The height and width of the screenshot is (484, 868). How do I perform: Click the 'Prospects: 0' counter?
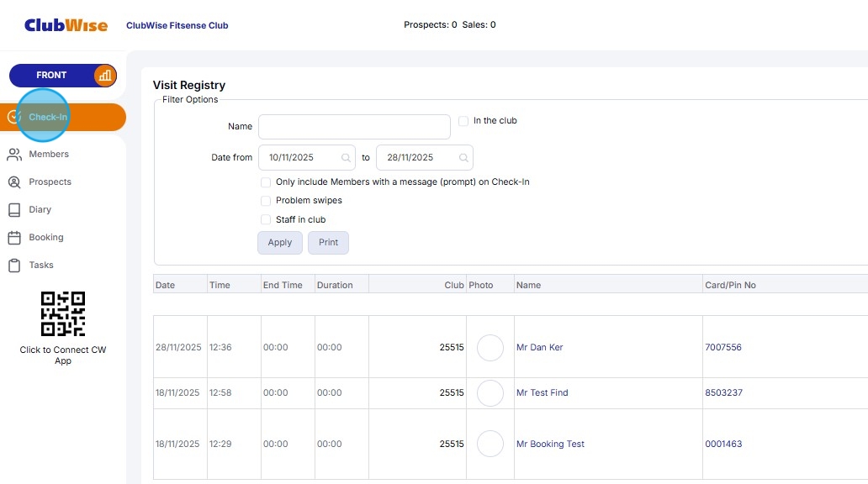[x=430, y=25]
